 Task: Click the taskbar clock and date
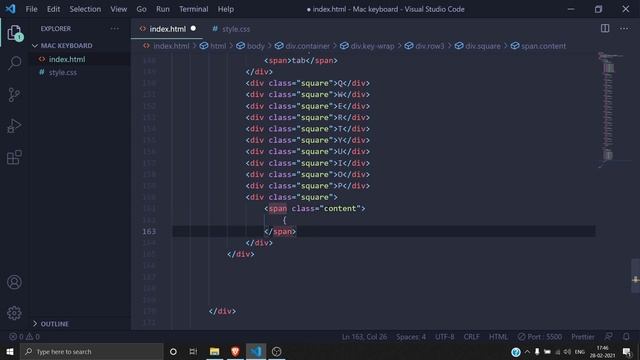point(602,352)
